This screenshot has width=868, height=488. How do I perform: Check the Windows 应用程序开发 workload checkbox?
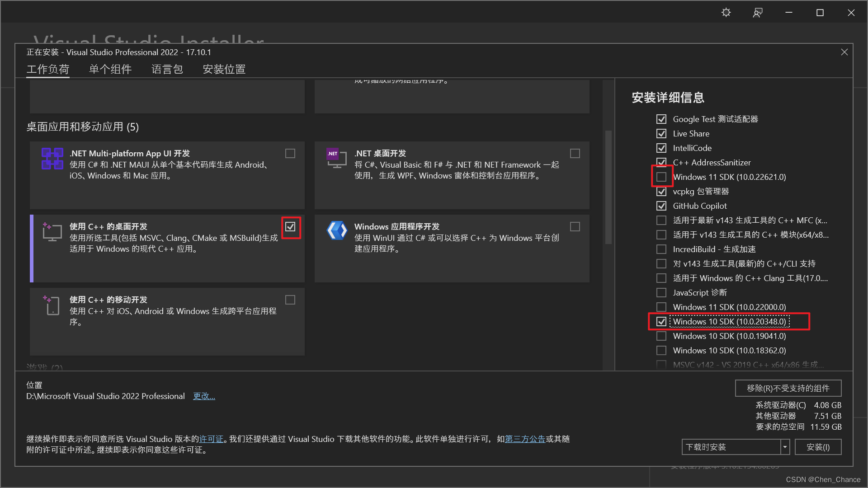(575, 227)
